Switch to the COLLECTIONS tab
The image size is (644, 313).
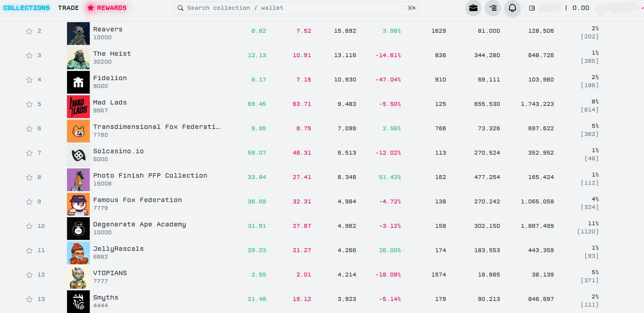coord(27,8)
